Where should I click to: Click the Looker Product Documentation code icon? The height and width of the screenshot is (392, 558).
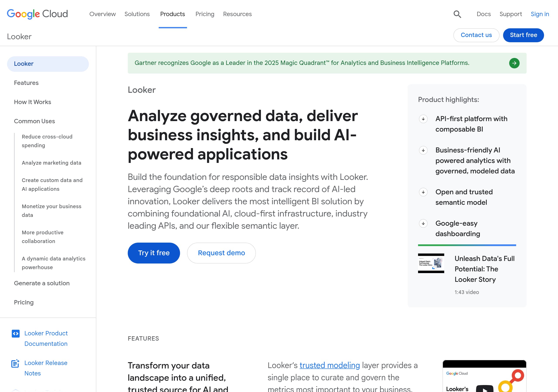(15, 333)
